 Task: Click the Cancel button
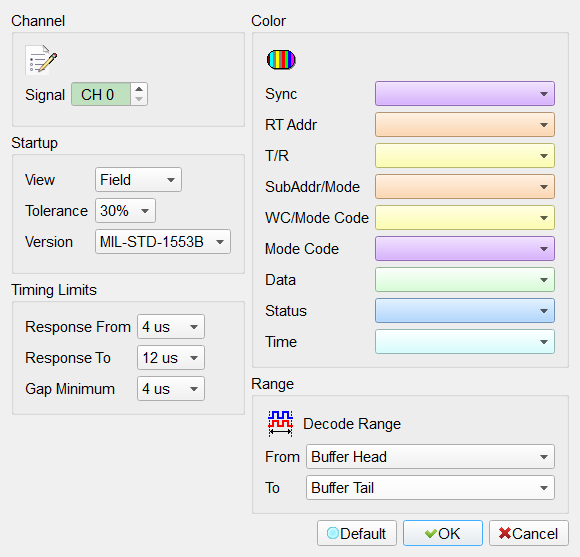tap(529, 533)
